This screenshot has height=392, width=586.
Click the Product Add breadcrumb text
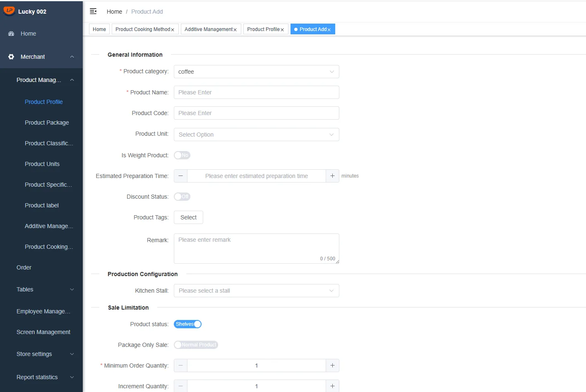click(147, 12)
